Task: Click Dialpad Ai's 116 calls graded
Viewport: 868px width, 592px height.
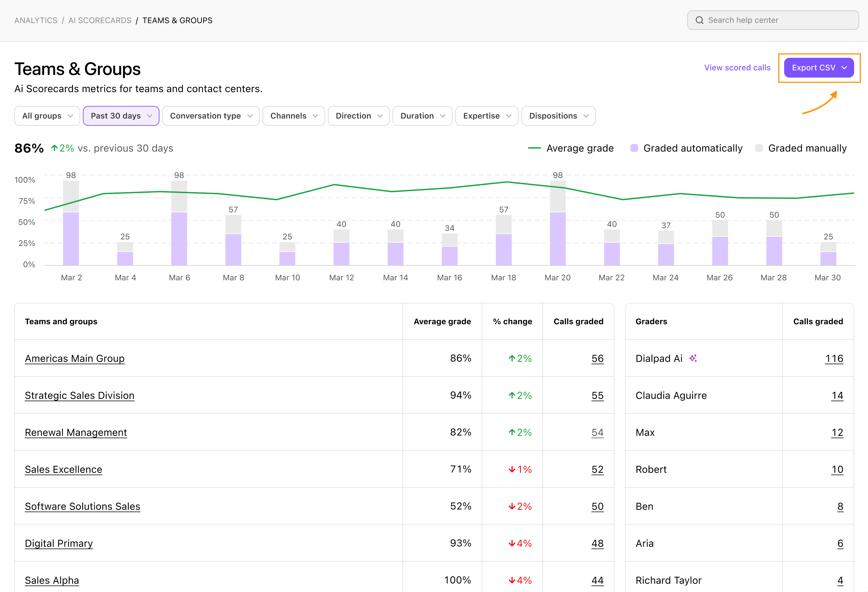Action: 834,358
